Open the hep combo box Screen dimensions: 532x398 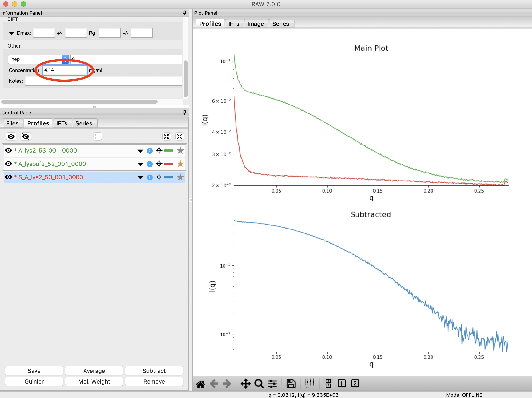(38, 59)
